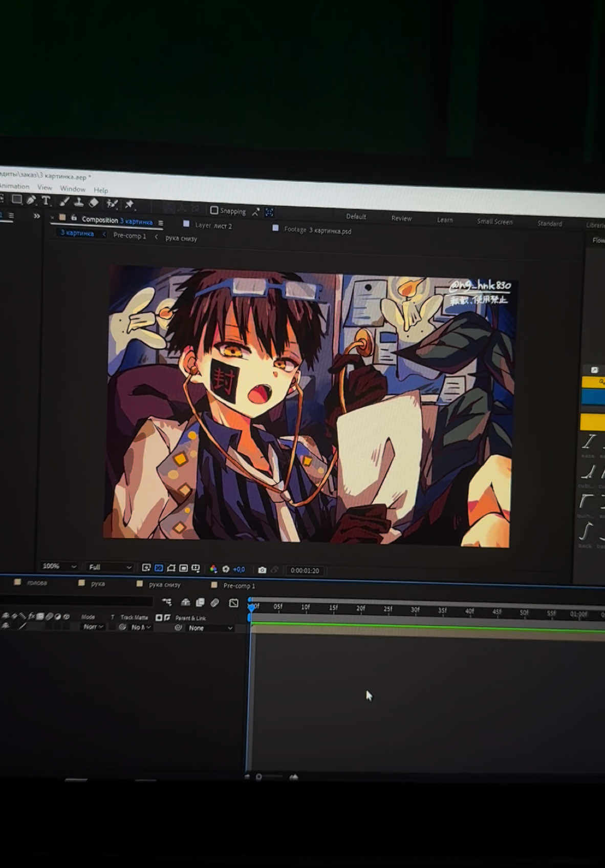Open the Full resolution dropdown

point(110,567)
